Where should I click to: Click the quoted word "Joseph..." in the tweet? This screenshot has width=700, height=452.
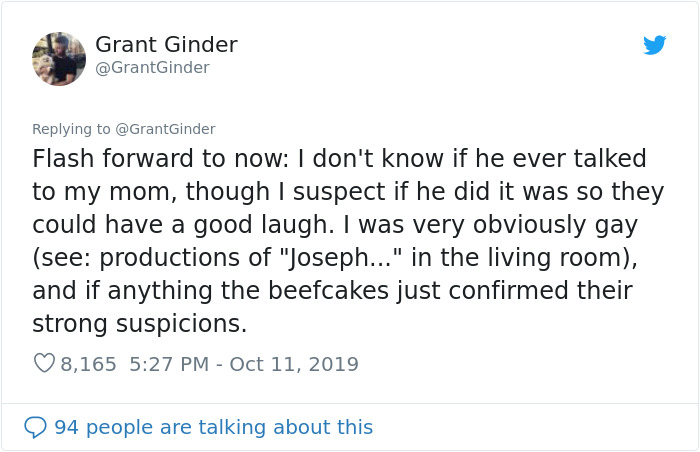[346, 258]
